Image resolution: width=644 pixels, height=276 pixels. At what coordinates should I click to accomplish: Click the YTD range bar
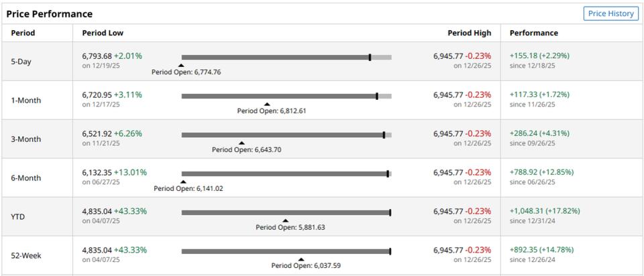pos(286,213)
